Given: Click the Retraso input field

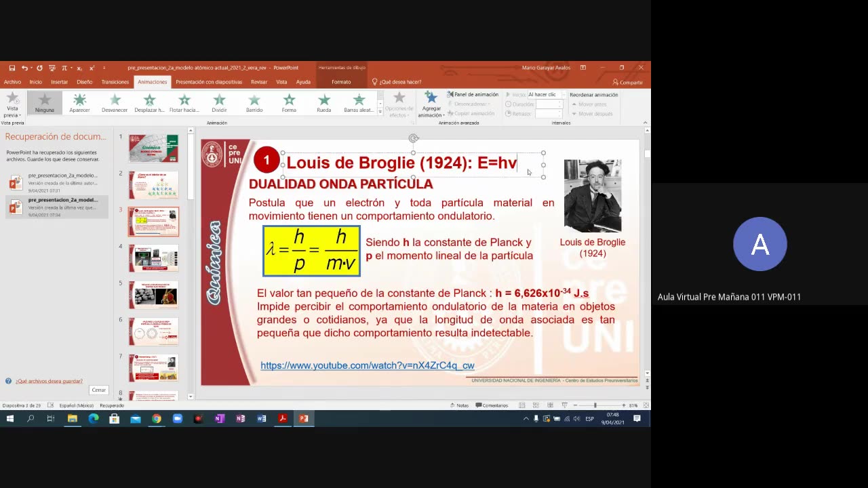Looking at the screenshot, I should (549, 114).
